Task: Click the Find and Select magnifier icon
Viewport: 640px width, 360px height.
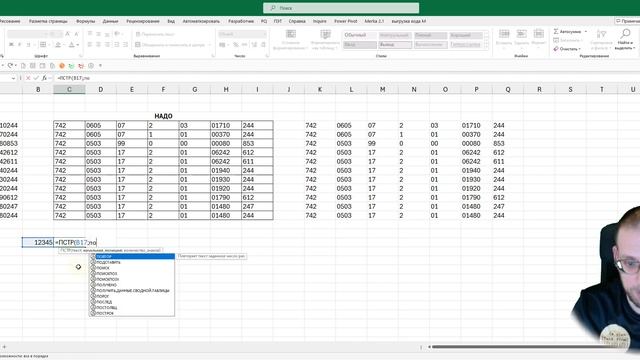Action: coord(625,33)
